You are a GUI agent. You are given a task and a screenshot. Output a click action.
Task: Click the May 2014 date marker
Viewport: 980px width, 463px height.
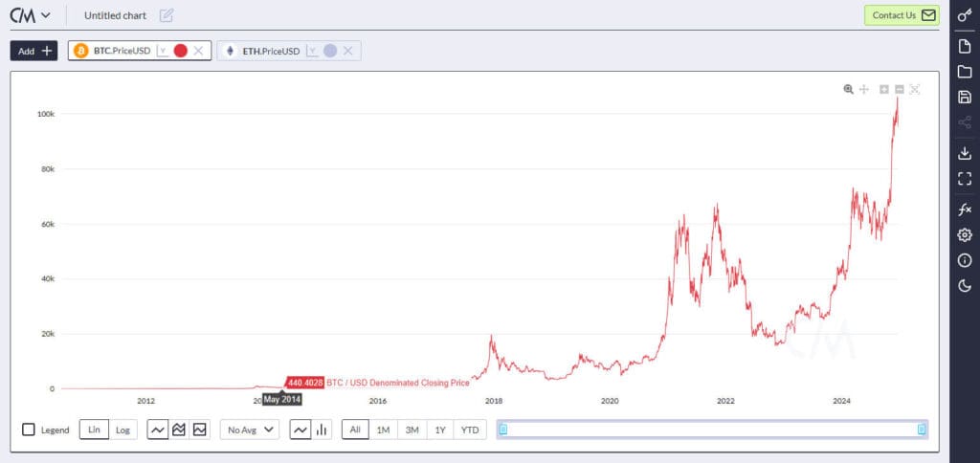click(x=282, y=399)
